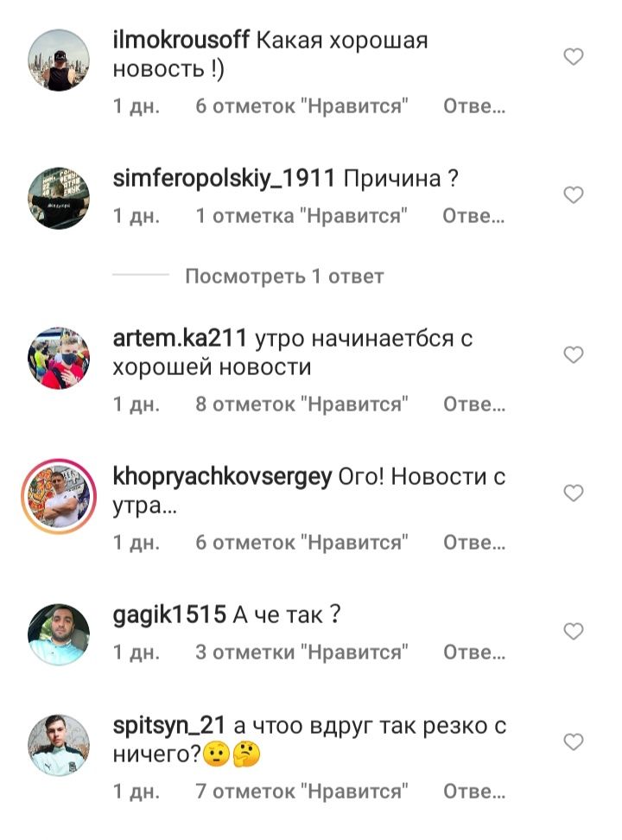Viewport: 622px width, 840px height.
Task: Reply to artem.ka211's comment
Action: pos(474,404)
